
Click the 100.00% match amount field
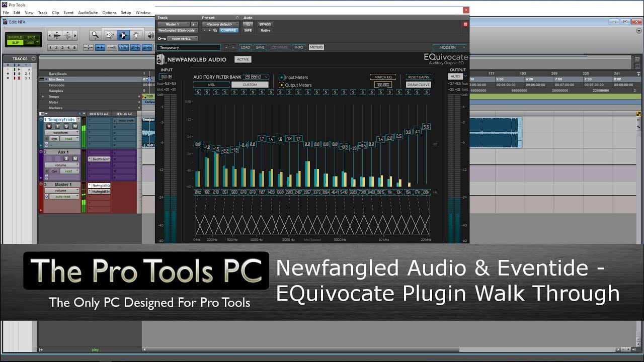coord(383,85)
